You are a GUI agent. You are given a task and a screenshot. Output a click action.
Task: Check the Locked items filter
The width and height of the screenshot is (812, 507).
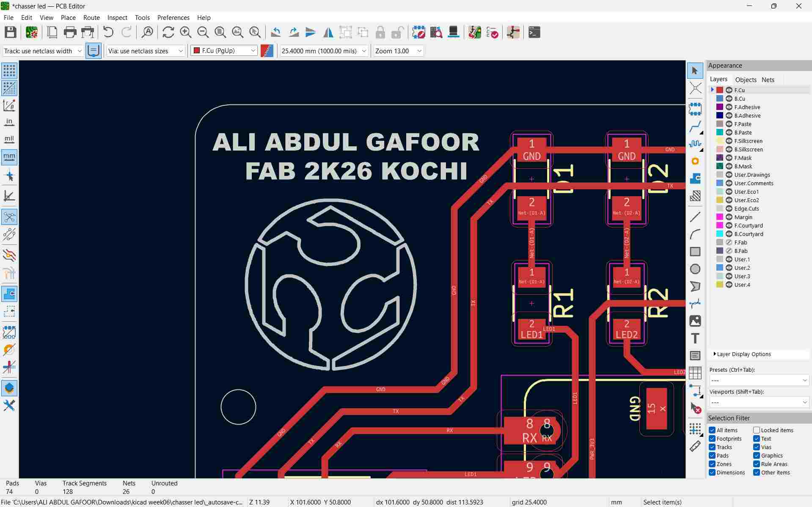pos(757,430)
